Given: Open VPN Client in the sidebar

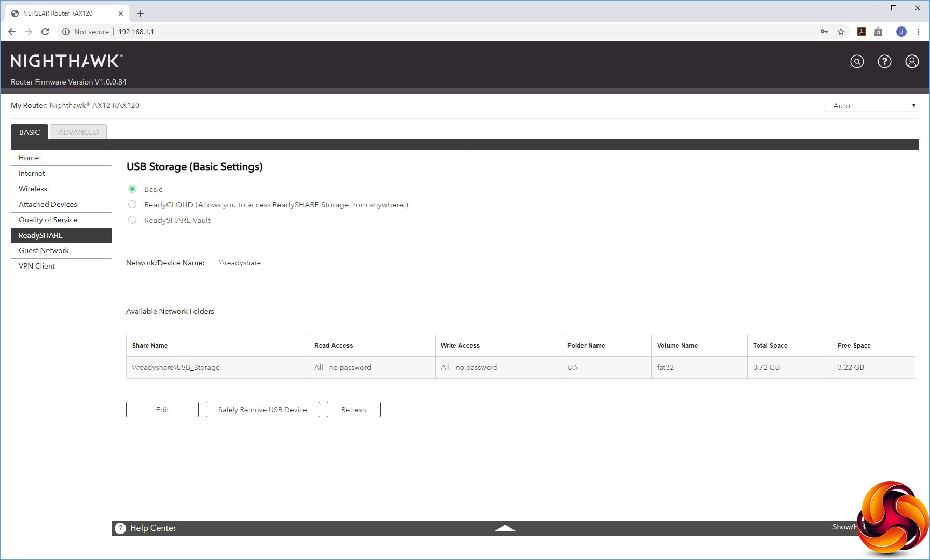Looking at the screenshot, I should pos(61,266).
